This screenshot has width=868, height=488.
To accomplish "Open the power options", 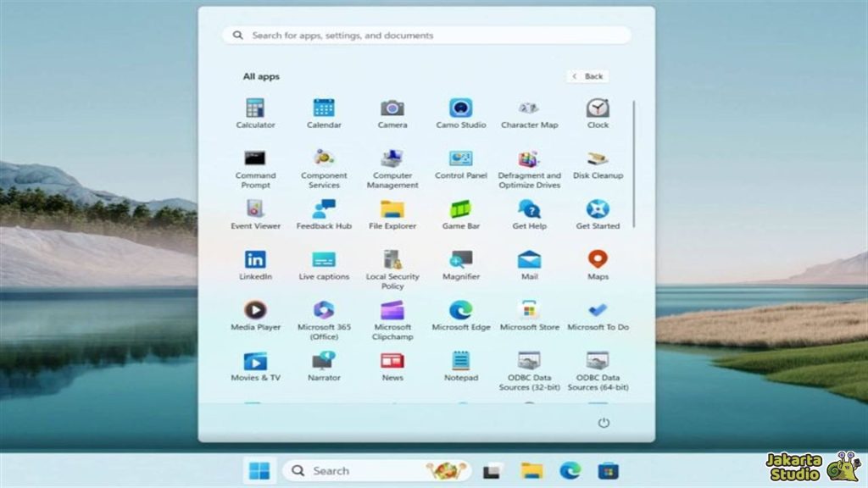I will pos(604,421).
